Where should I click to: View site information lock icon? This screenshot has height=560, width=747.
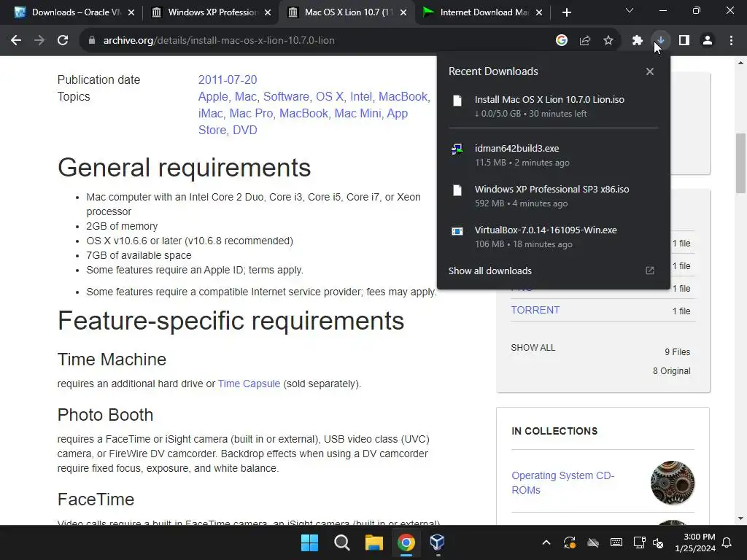(92, 41)
